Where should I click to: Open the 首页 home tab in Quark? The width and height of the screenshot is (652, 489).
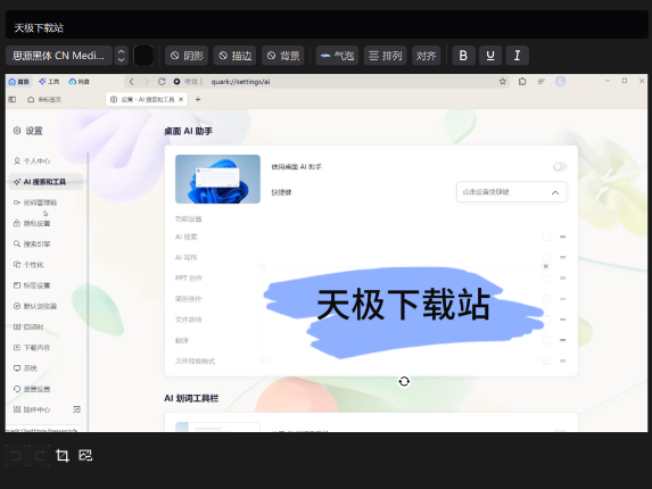tap(19, 82)
